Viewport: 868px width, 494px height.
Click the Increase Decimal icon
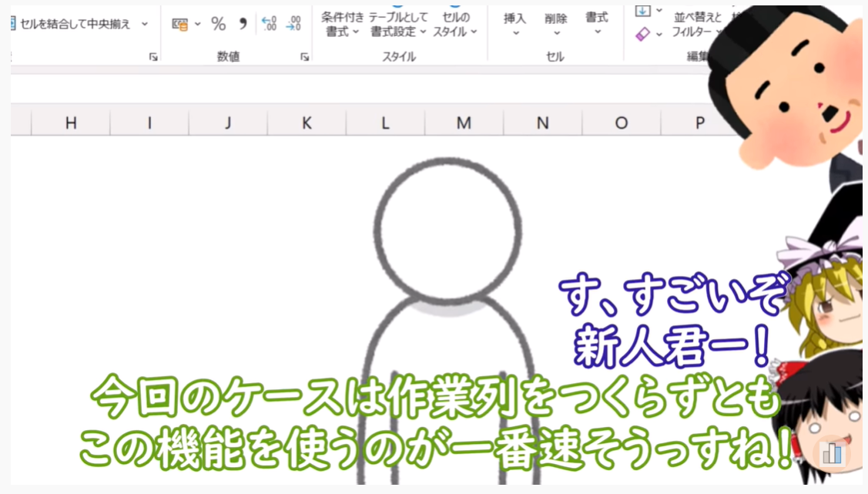(x=269, y=25)
